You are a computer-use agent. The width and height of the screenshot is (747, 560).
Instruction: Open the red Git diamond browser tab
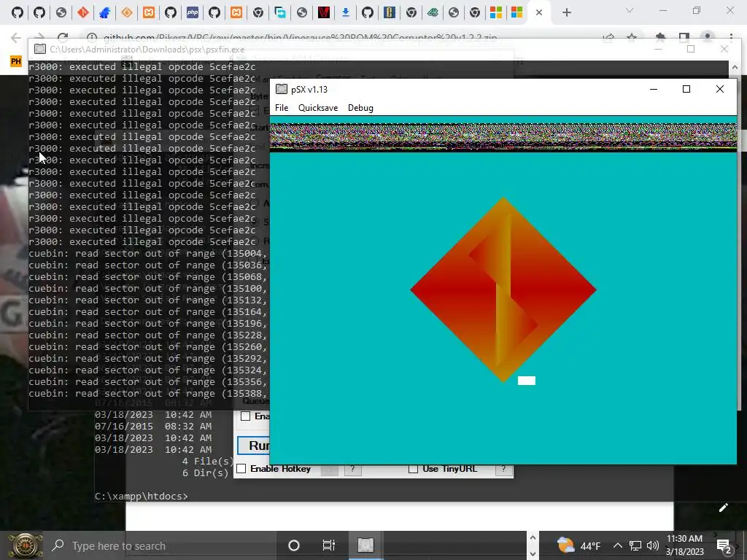pos(83,12)
